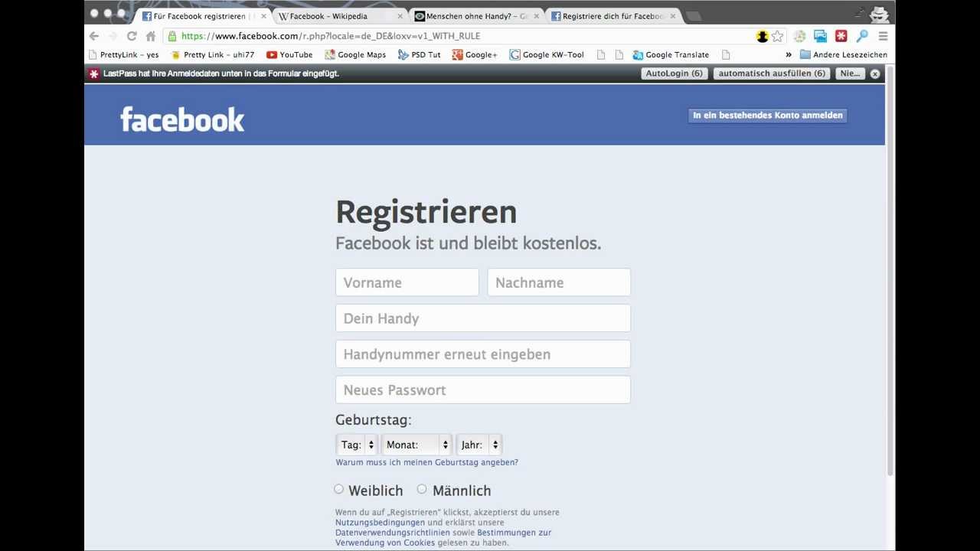
Task: Open Warum muss ich meinen Geburtstag angeben link
Action: coord(426,462)
